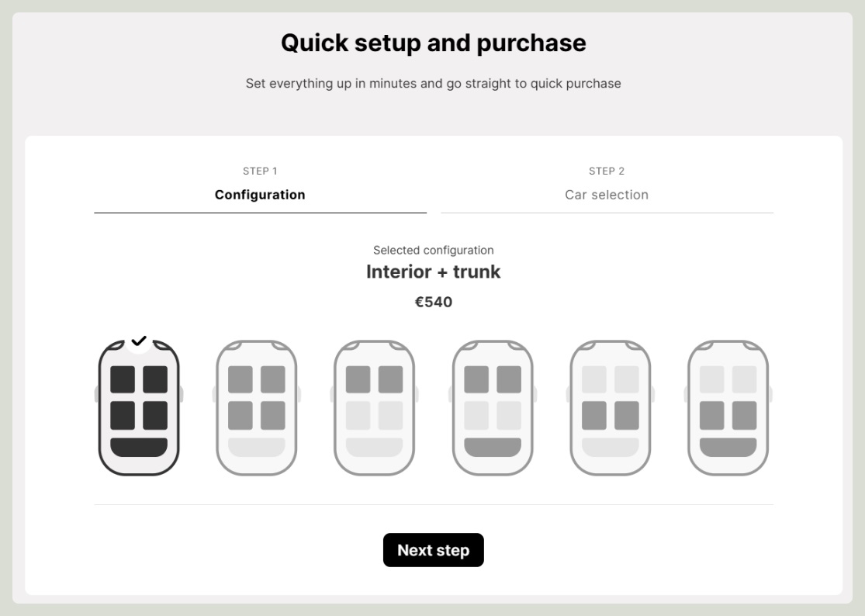
Task: Click the gray trunk on the last car
Action: 728,447
